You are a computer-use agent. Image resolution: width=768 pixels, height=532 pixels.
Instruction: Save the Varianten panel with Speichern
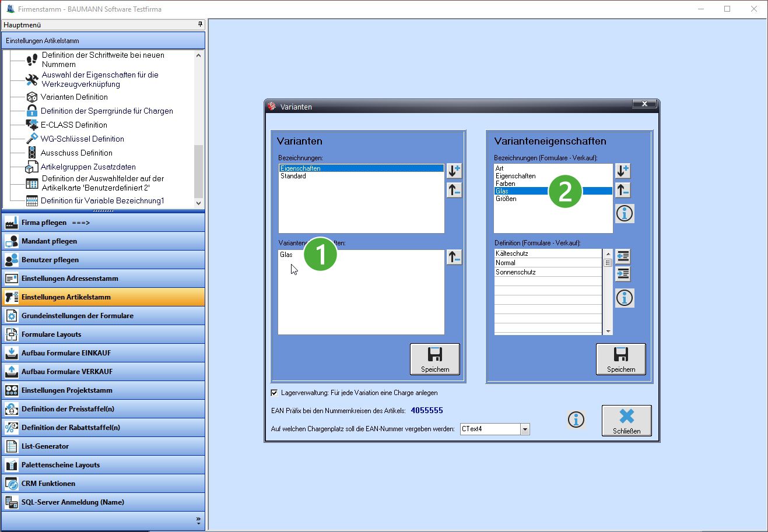point(435,359)
